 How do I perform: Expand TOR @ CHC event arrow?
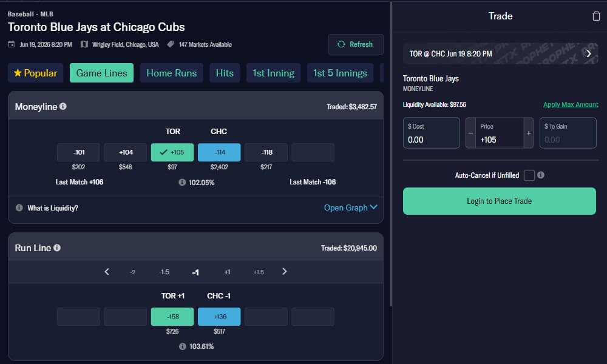(x=588, y=54)
